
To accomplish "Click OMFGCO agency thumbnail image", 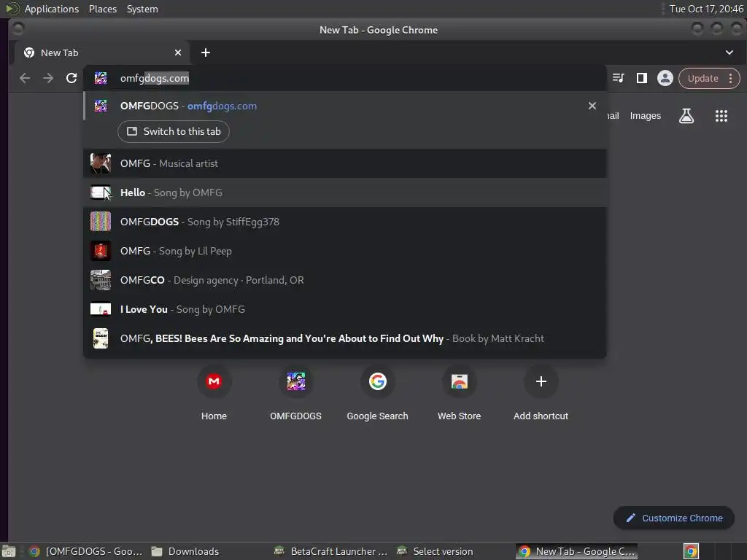I will pyautogui.click(x=101, y=280).
